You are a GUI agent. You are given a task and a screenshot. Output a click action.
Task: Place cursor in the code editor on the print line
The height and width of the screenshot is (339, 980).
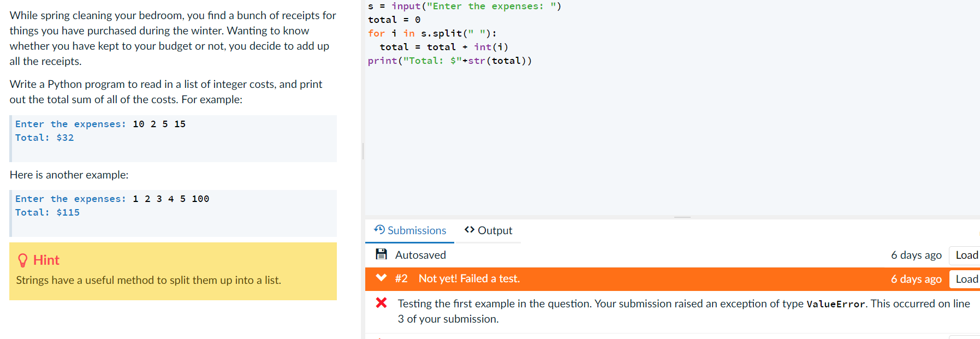[x=449, y=61]
